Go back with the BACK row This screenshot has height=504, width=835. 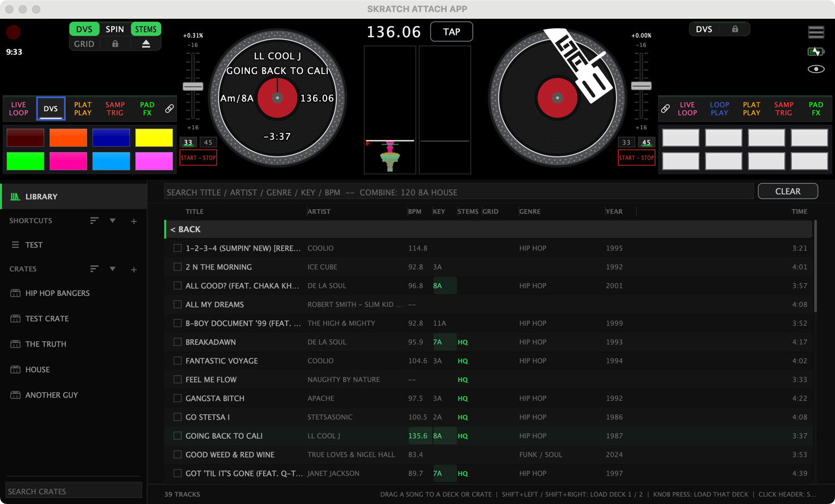[x=488, y=230]
